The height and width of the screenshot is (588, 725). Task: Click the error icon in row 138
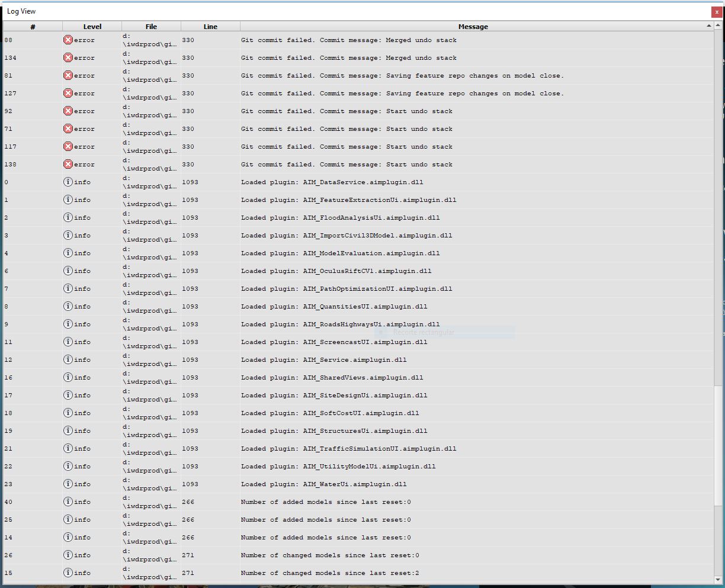[68, 164]
